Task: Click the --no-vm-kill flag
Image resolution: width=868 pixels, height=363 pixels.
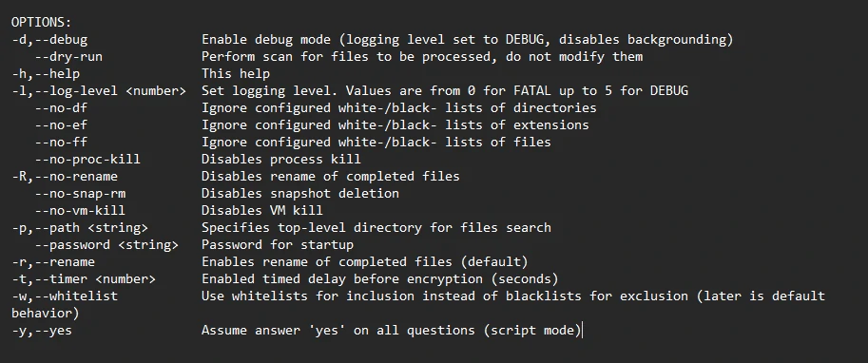Action: point(80,211)
